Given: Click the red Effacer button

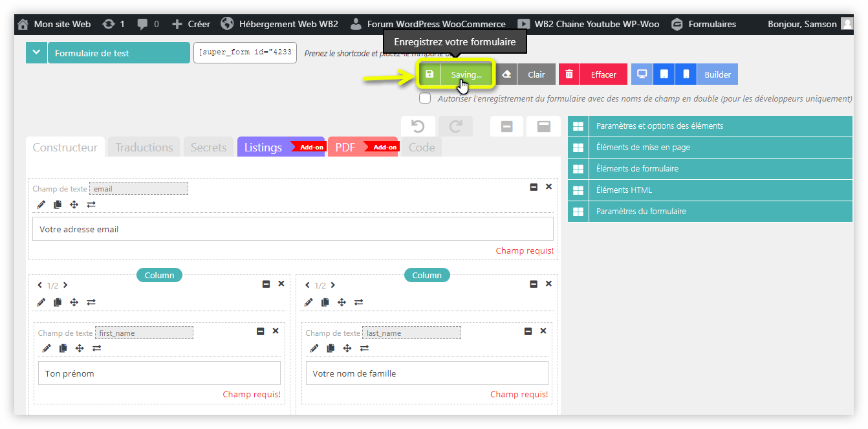Looking at the screenshot, I should (x=603, y=74).
